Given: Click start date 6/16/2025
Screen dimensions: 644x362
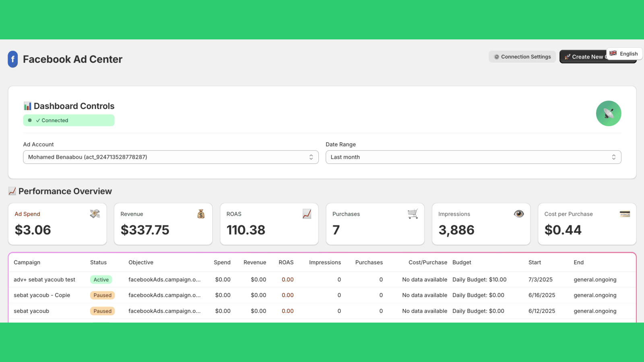Looking at the screenshot, I should (x=542, y=295).
